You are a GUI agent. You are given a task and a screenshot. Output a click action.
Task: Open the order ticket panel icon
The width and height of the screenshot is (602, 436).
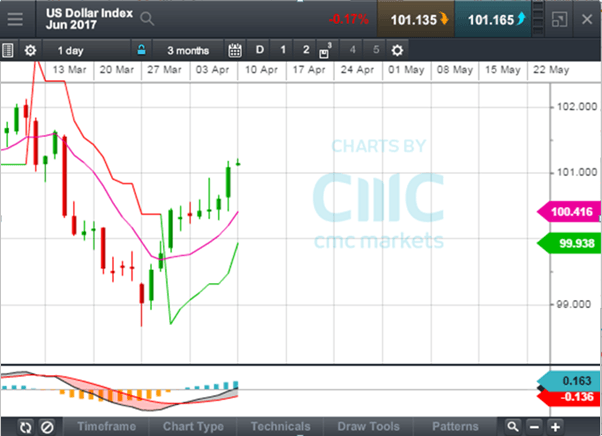8,50
